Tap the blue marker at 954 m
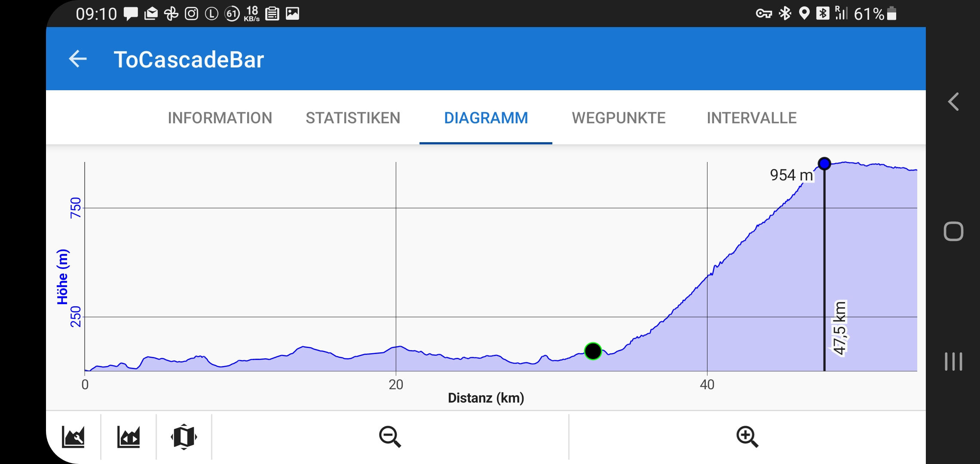The width and height of the screenshot is (980, 464). pos(824,164)
